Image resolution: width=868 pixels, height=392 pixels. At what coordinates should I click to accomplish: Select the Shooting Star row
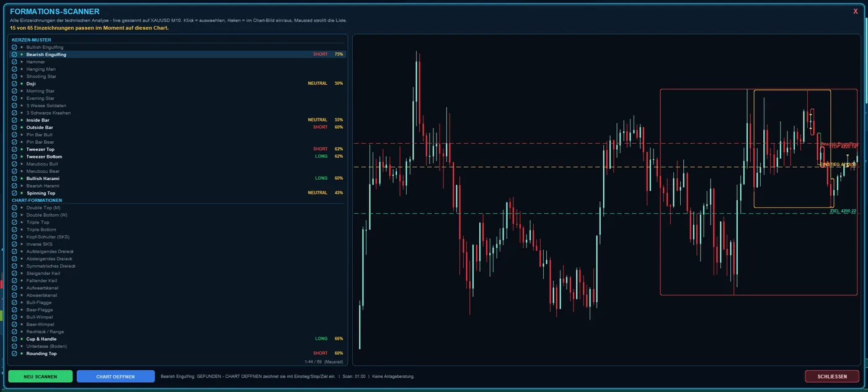(177, 76)
